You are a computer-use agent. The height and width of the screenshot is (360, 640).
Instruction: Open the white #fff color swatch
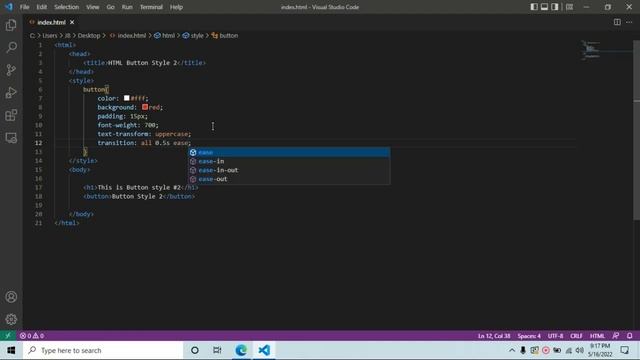point(127,98)
